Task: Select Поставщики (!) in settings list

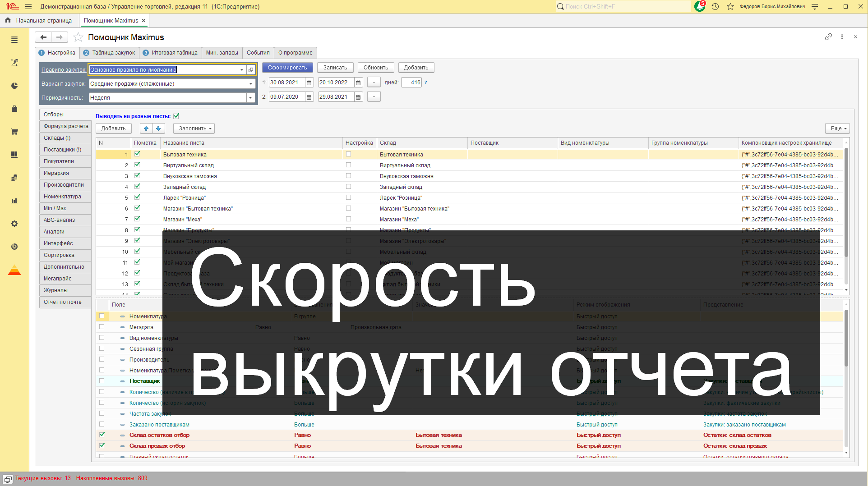Action: click(65, 150)
